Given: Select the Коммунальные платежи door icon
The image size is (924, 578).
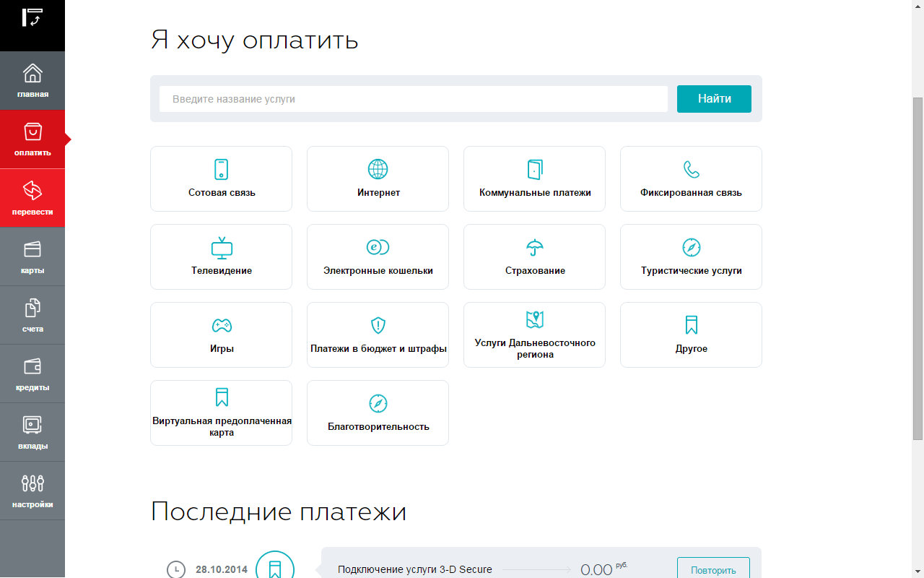Looking at the screenshot, I should (x=535, y=170).
